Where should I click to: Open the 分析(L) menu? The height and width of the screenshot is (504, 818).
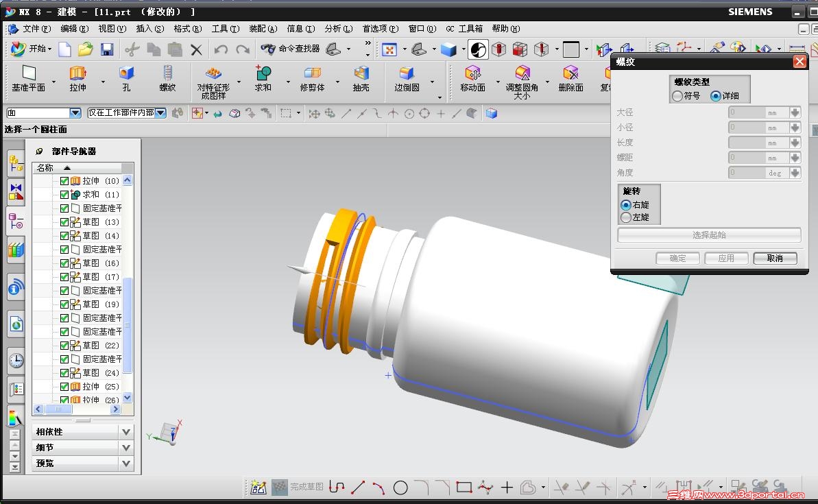pos(339,29)
